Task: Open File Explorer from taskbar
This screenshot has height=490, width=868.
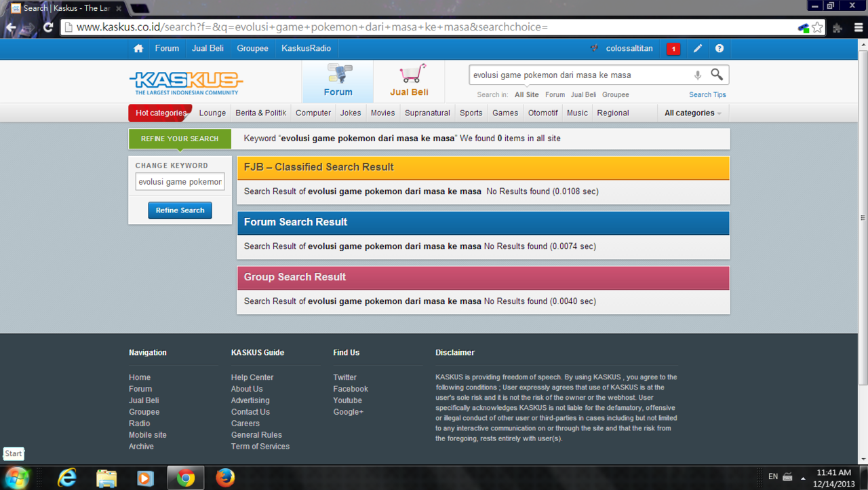Action: (x=106, y=478)
